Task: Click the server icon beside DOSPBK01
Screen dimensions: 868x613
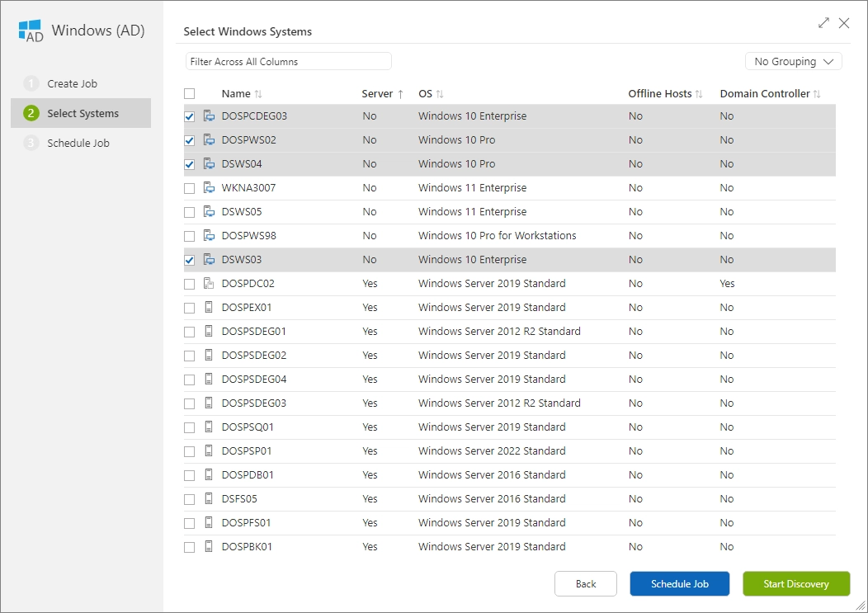Action: tap(209, 546)
